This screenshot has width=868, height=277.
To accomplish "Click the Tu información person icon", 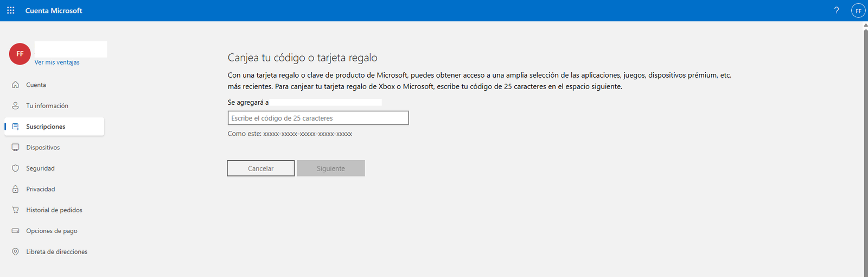I will pos(15,106).
